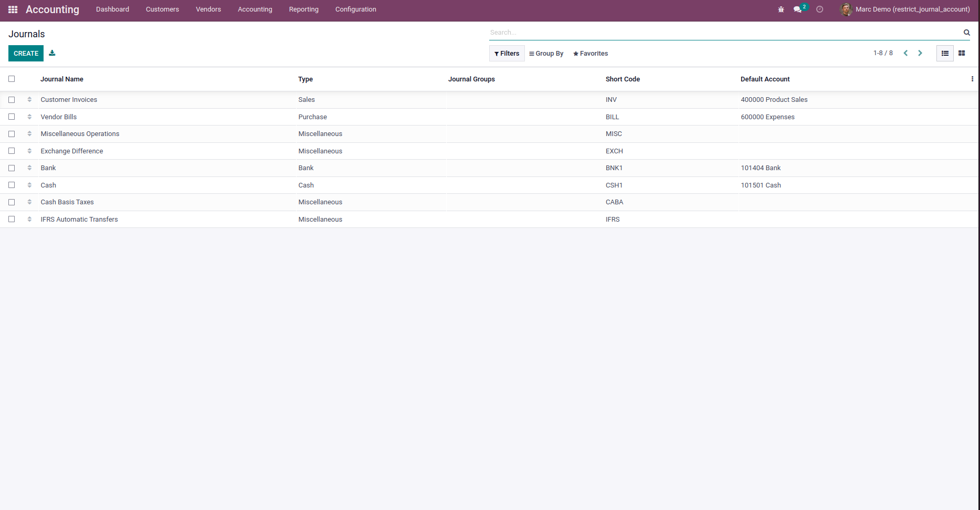Check the Exchange Difference row checkbox

(x=12, y=151)
